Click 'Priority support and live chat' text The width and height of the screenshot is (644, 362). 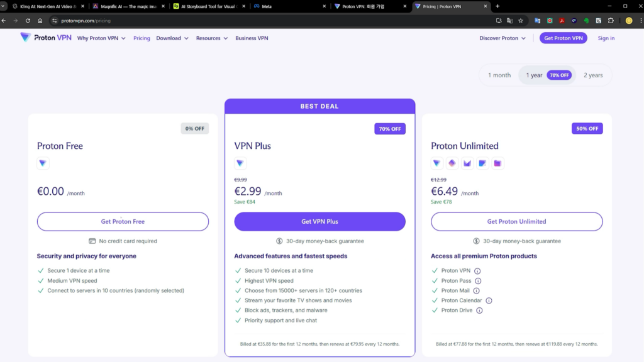[x=280, y=321]
